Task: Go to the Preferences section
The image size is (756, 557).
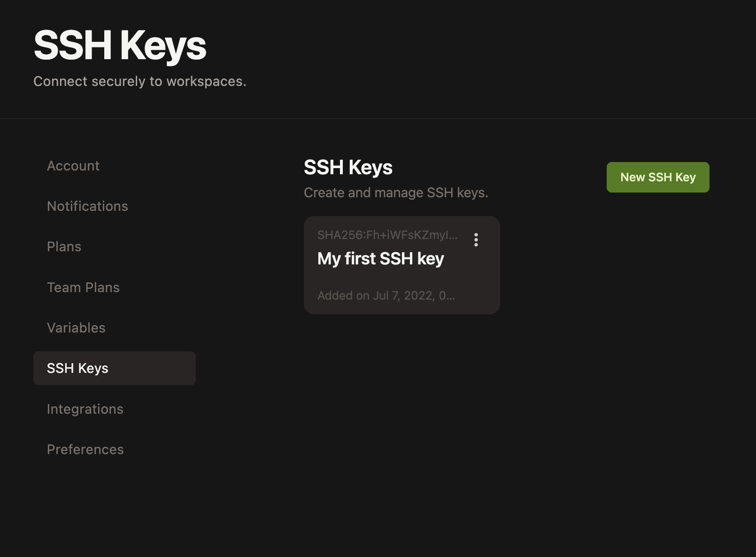Action: 85,449
